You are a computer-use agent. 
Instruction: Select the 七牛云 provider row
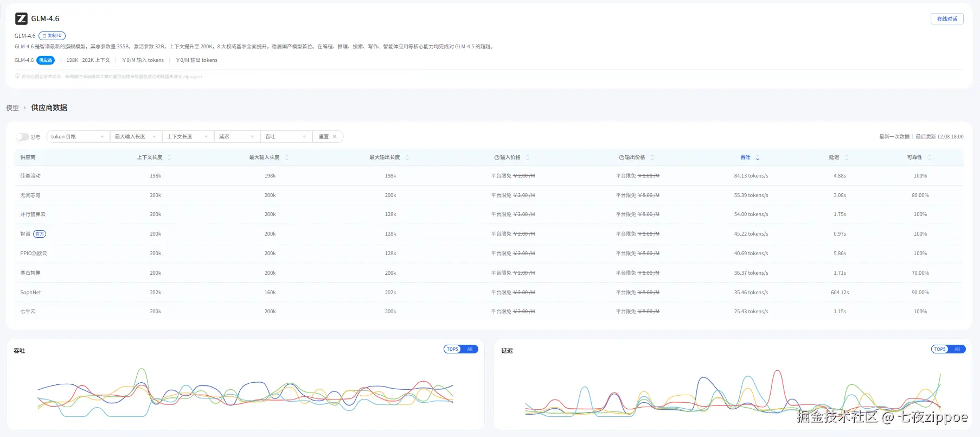[x=489, y=312]
